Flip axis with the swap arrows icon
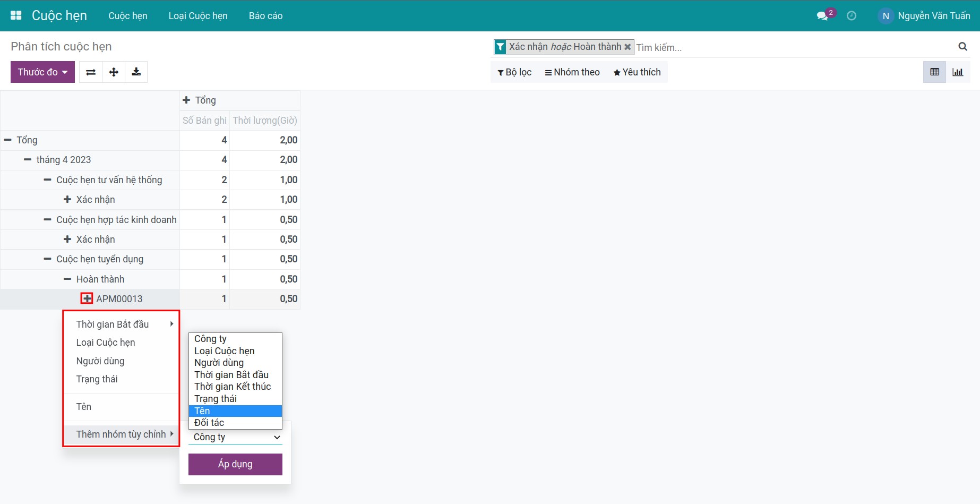The width and height of the screenshot is (980, 504). pos(91,72)
